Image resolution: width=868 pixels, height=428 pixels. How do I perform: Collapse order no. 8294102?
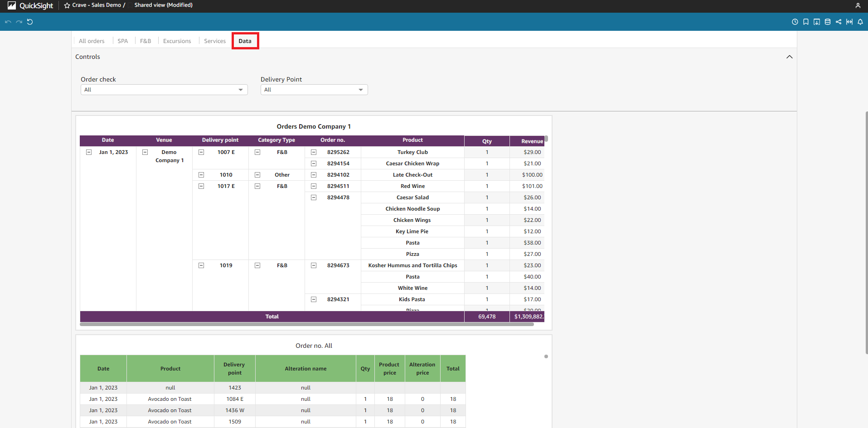(x=314, y=175)
